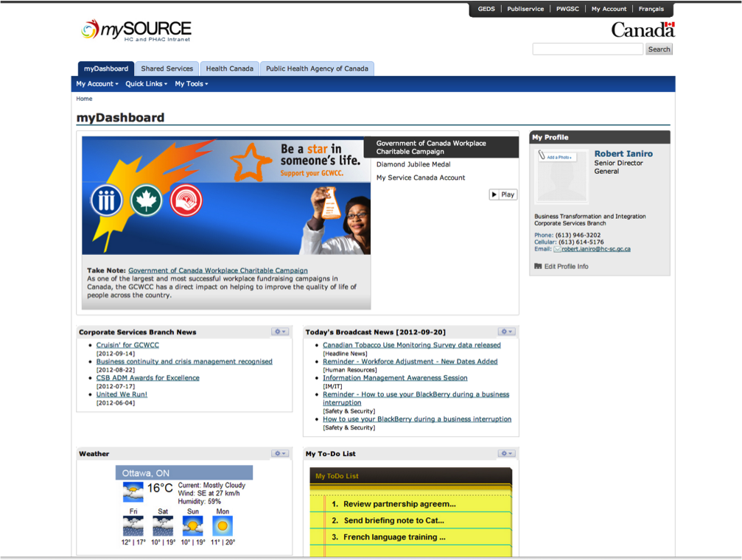Switch to the Health Canada tab
Screen dimensions: 742x560
point(229,69)
